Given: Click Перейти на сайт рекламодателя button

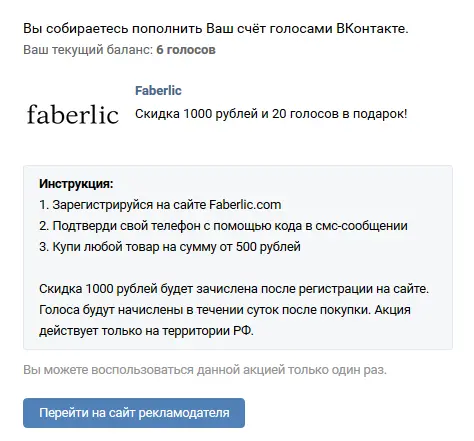Looking at the screenshot, I should click(x=134, y=413).
